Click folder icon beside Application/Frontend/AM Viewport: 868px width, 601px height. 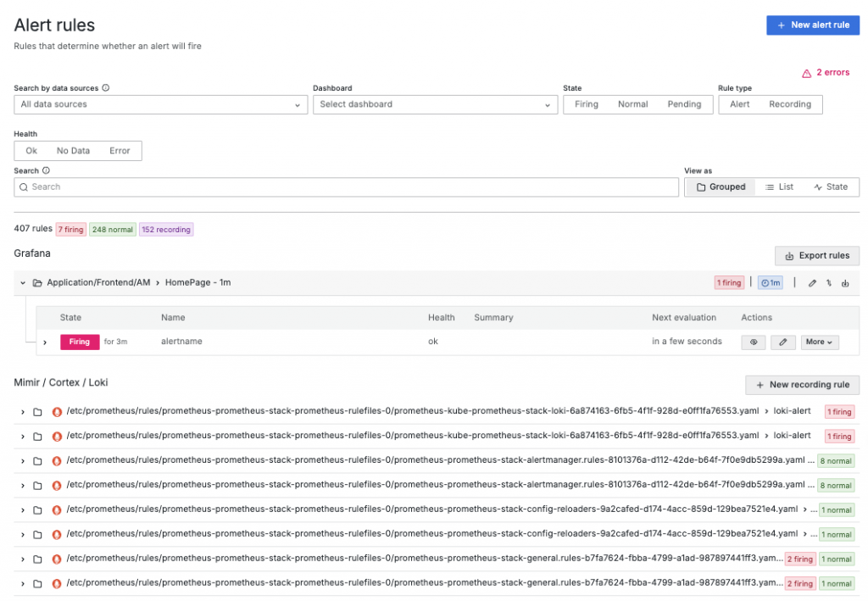pyautogui.click(x=37, y=283)
